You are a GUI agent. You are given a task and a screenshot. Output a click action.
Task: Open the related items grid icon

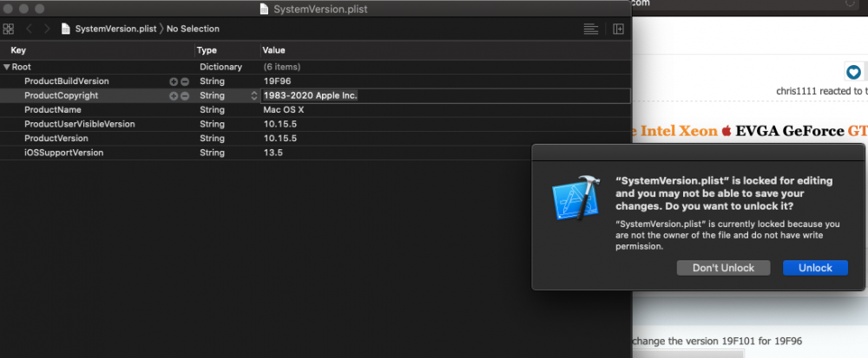(x=9, y=29)
